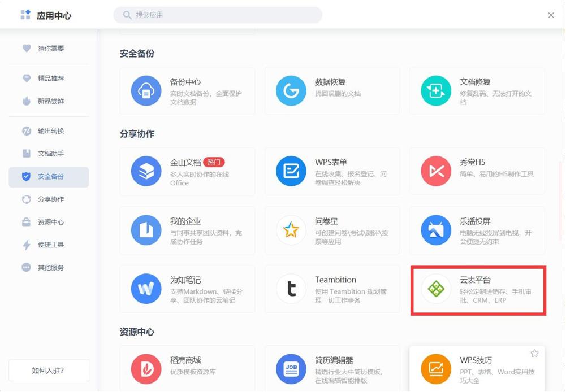Open the 备份中心 cloud backup icon
The width and height of the screenshot is (566, 392).
point(146,91)
